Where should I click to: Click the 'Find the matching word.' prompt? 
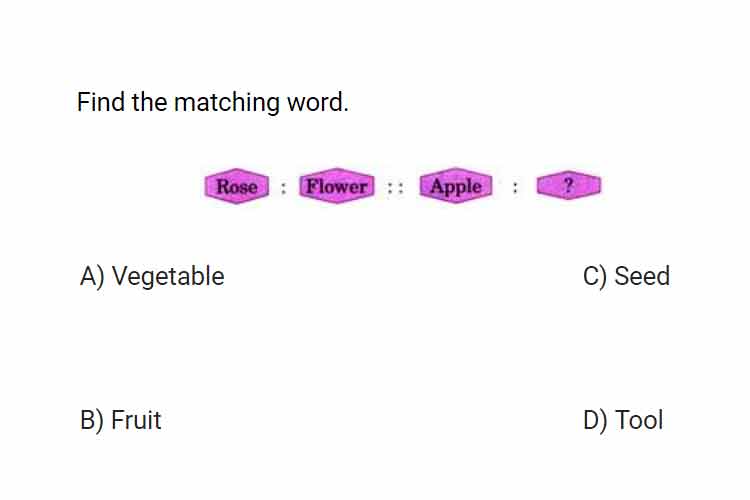213,102
